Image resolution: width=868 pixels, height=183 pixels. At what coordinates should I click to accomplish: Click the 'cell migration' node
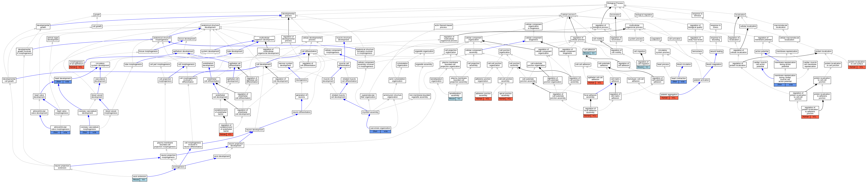coord(639,51)
